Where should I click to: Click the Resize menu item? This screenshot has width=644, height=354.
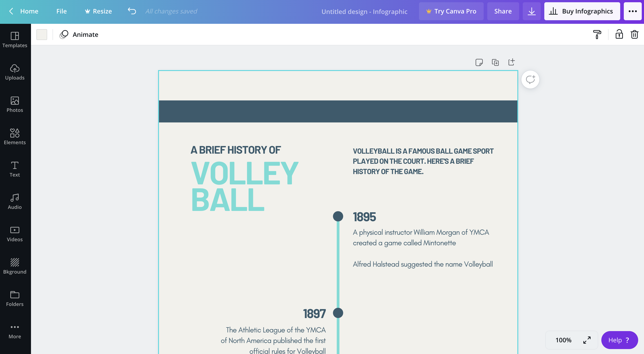pyautogui.click(x=102, y=11)
